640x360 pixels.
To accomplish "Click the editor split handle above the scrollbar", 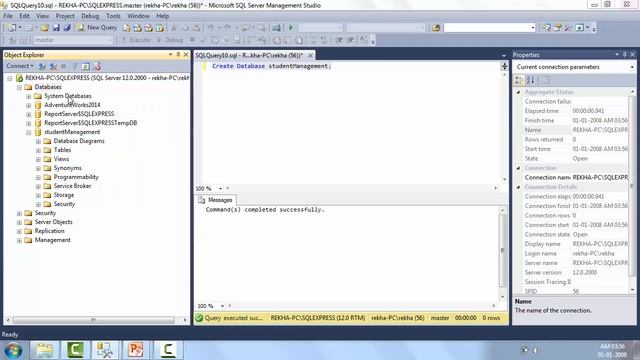I will (x=504, y=66).
